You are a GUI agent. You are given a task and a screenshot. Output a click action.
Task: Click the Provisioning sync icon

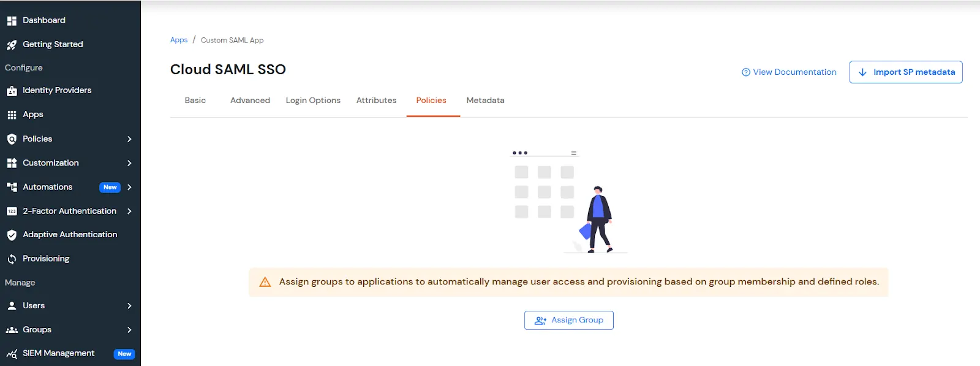click(x=12, y=259)
